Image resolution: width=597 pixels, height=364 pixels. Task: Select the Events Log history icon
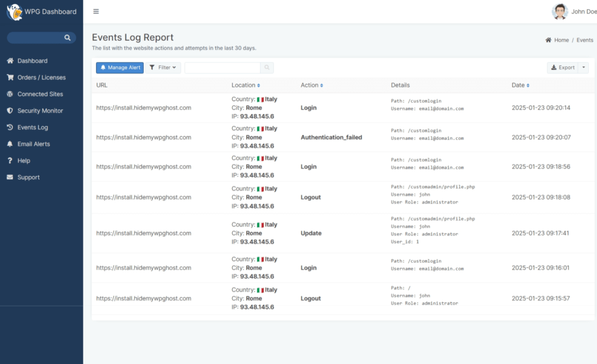(9, 127)
